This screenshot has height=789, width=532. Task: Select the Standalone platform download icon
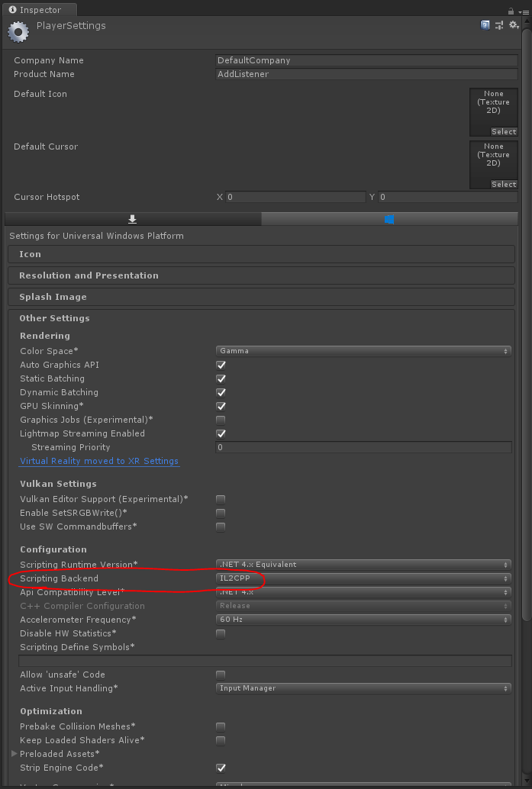pyautogui.click(x=132, y=218)
